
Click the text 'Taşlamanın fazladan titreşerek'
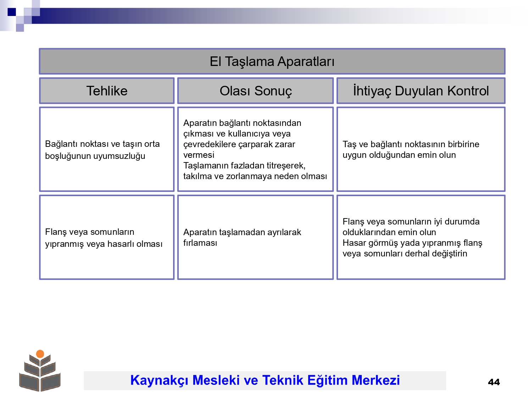244,166
